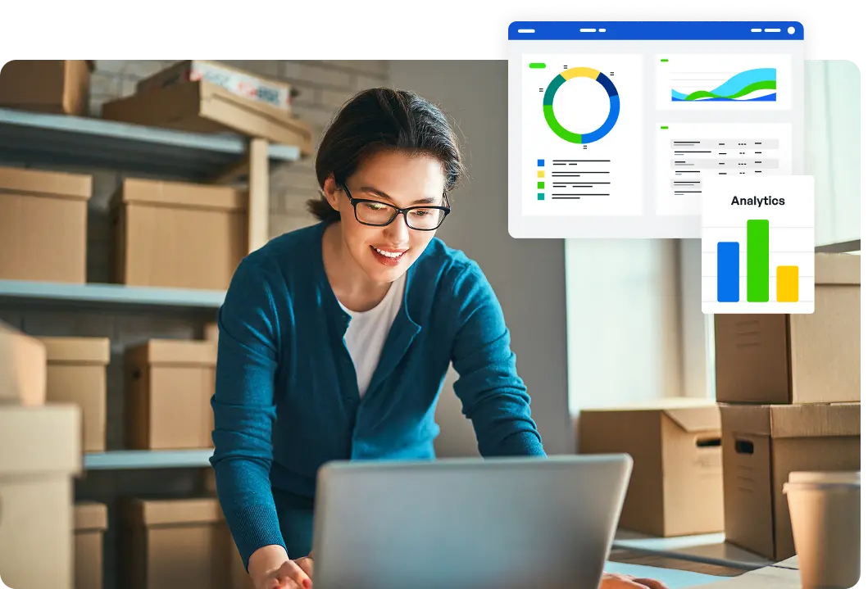Viewport: 868px width, 589px height.
Task: Select the yellow legend square
Action: [541, 174]
